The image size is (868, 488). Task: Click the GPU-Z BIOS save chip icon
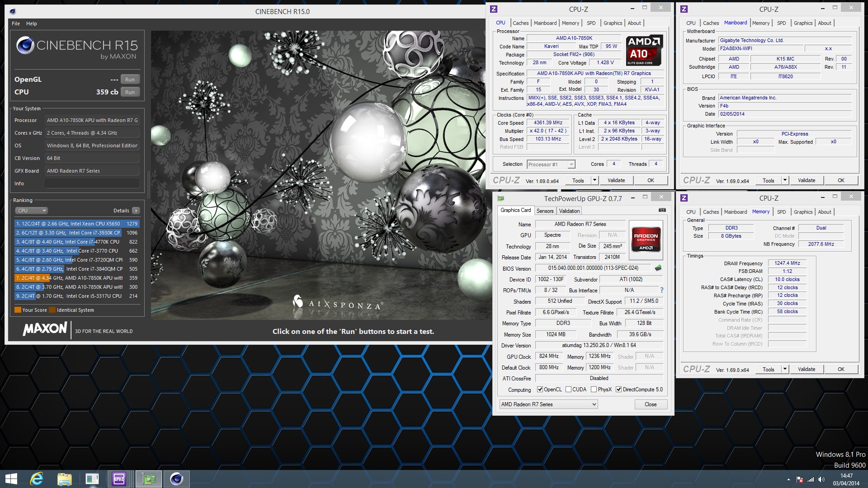[x=658, y=268]
